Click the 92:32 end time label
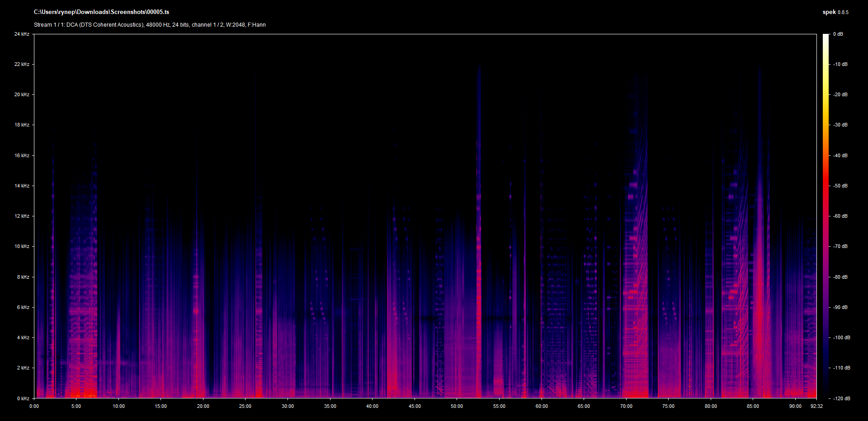 tap(816, 406)
